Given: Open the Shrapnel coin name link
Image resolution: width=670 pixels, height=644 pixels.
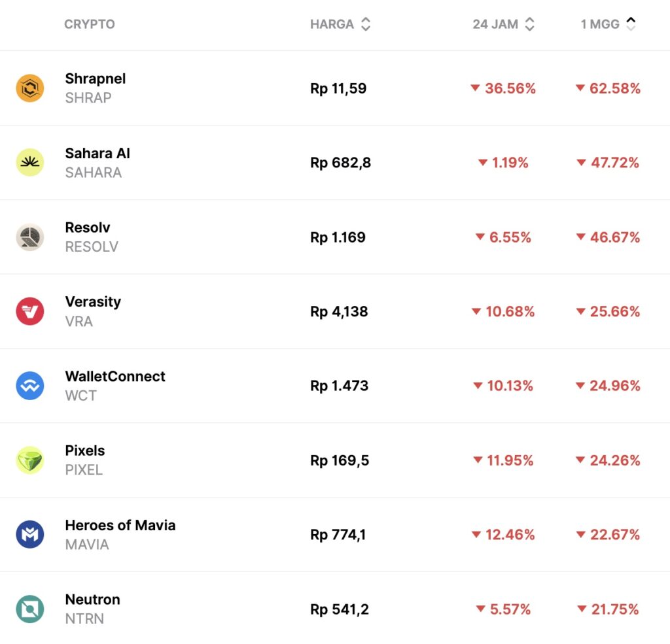Looking at the screenshot, I should pos(96,79).
